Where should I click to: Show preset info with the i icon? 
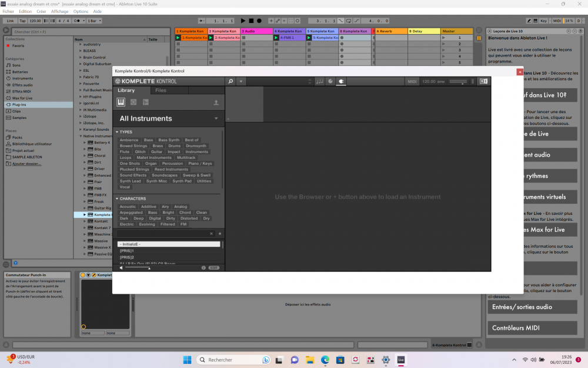coord(203,268)
